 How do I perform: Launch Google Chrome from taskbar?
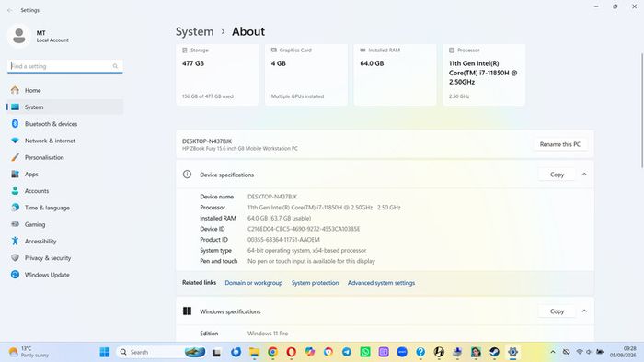coord(272,352)
